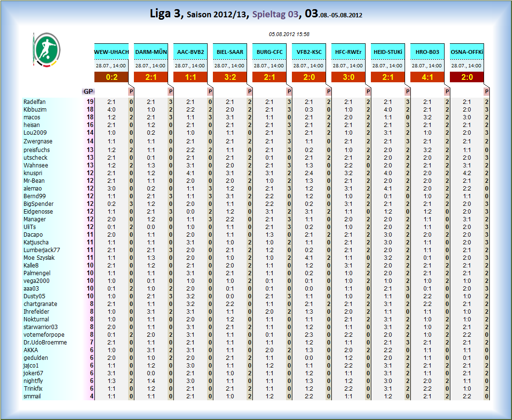Screen dimensions: 512x420
Task: Select player Bernd99
Action: [35, 196]
